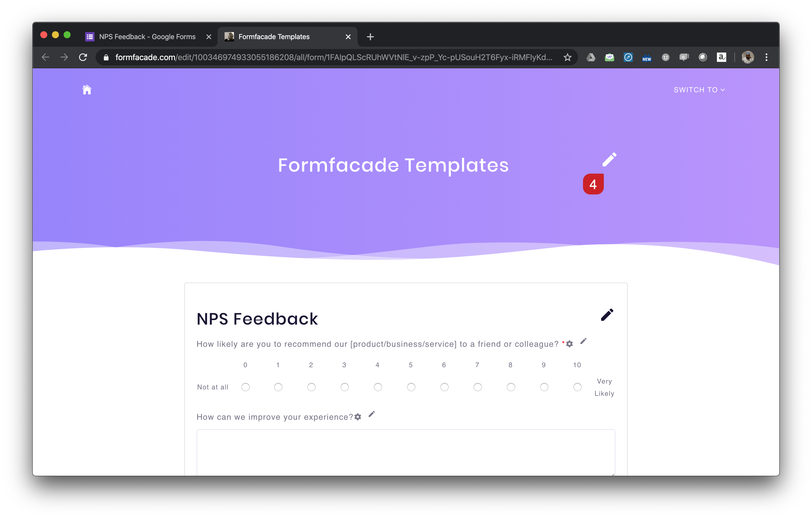Click the pencil to edit the improve experience question
The image size is (812, 519).
tap(372, 414)
